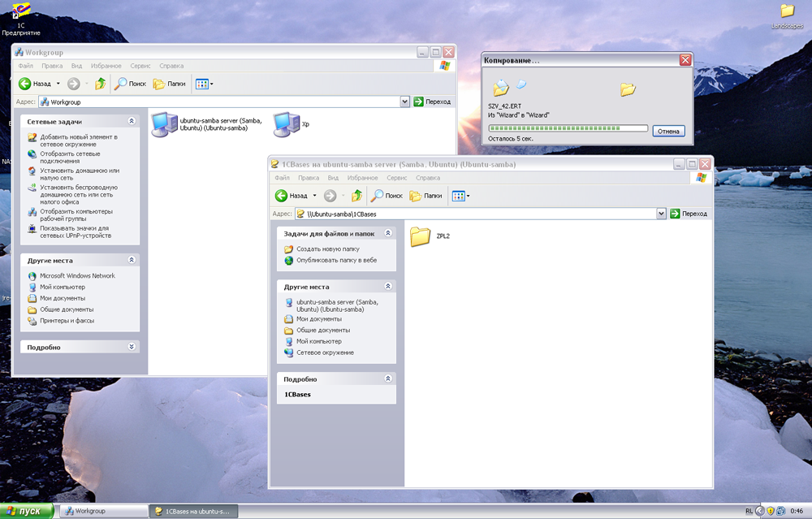Open Вид menu in Workgroup window
Screen dimensions: 812x519
coord(76,66)
